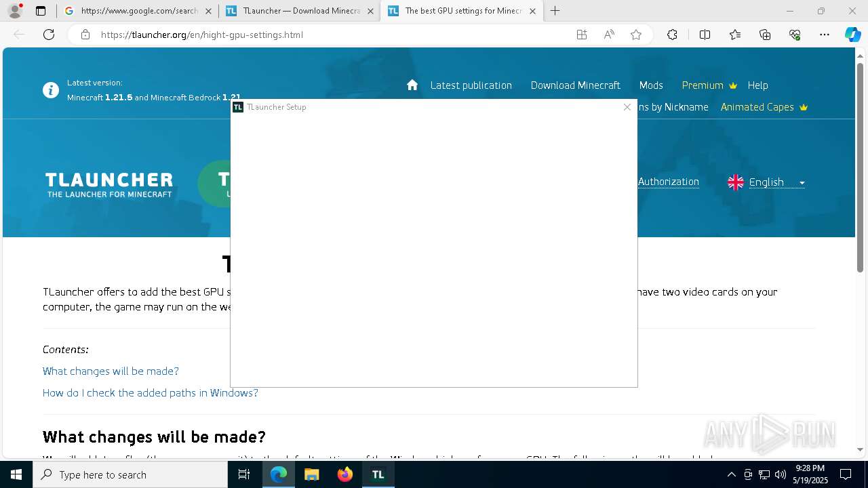Viewport: 868px width, 488px height.
Task: Open the Premium menu item
Action: (x=709, y=85)
